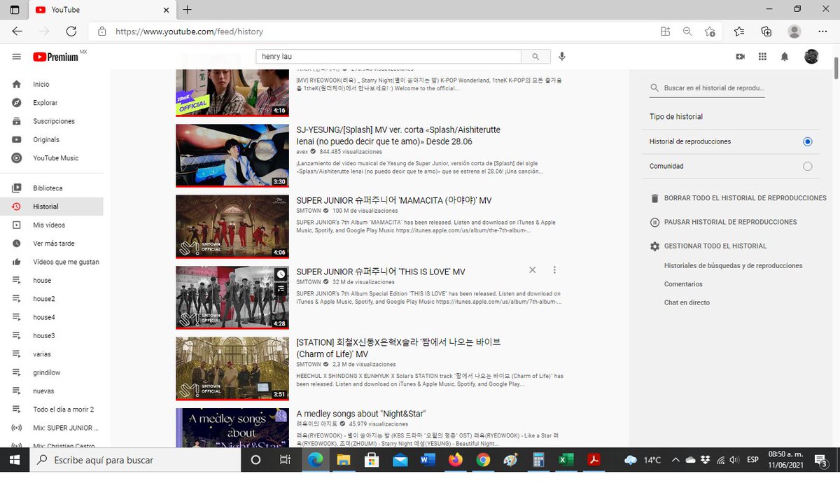Open Comentarios history link
The height and width of the screenshot is (504, 840).
pyautogui.click(x=683, y=284)
